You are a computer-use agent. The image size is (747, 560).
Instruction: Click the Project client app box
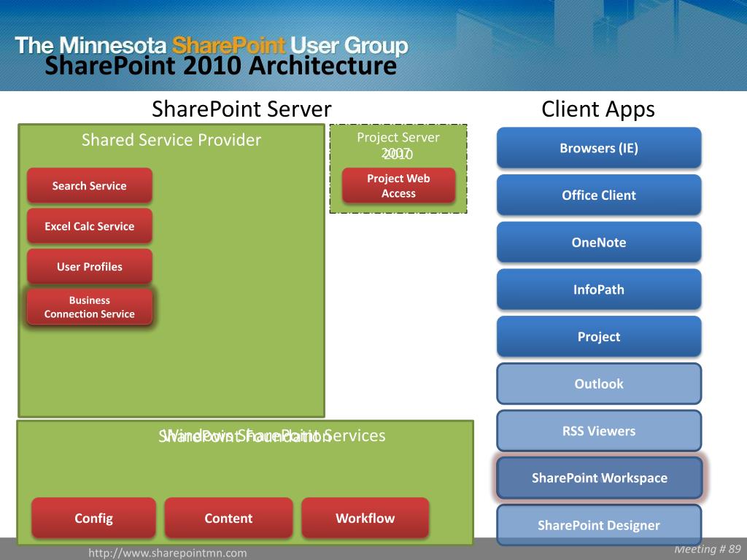coord(599,336)
